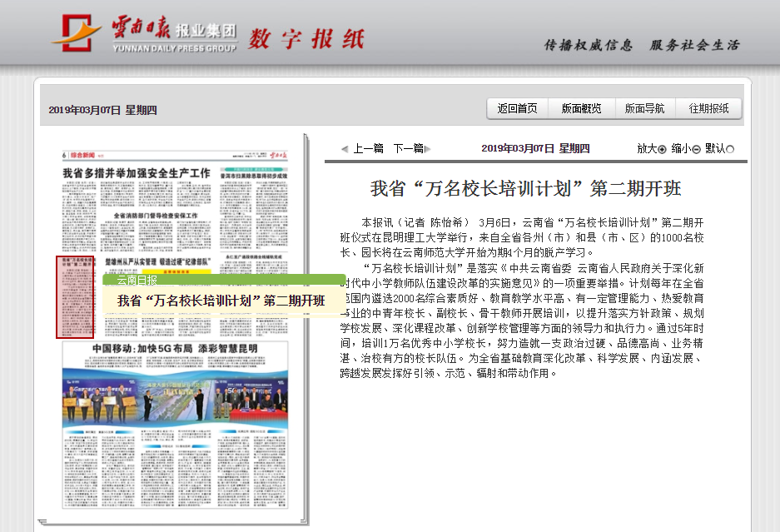Go to previous article 上一篇
Image resolution: width=780 pixels, height=532 pixels.
[x=368, y=149]
